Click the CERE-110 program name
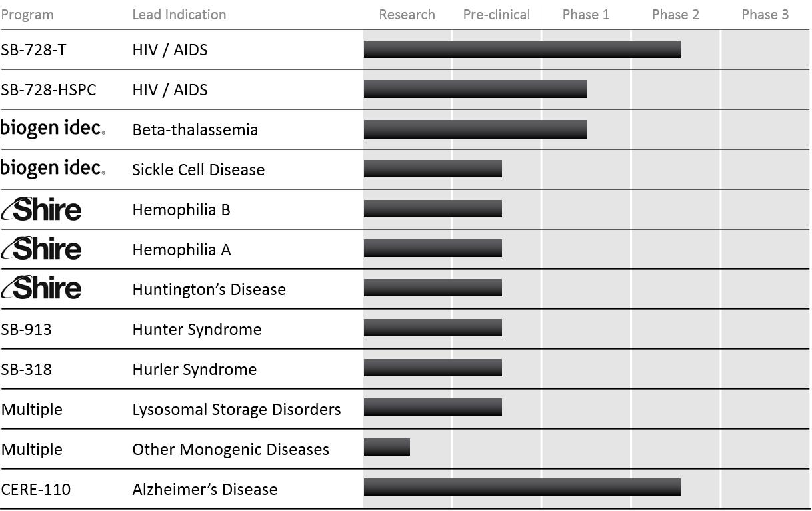Screen dimensions: 812x511 36,490
